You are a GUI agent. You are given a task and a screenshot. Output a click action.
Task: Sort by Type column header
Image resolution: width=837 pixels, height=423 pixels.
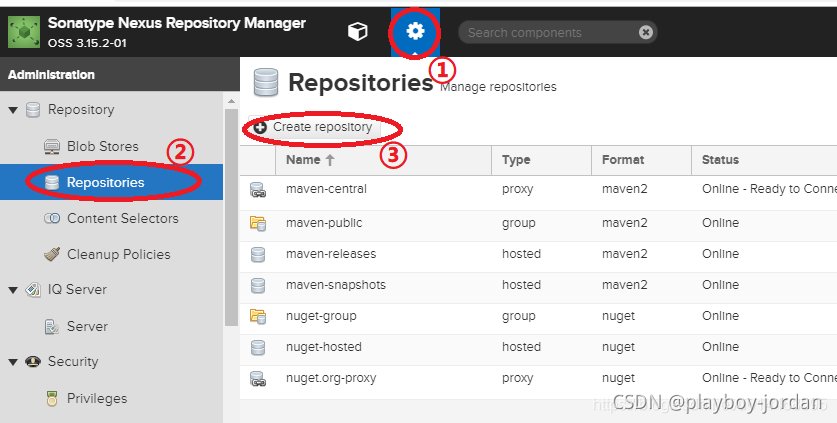(x=541, y=160)
